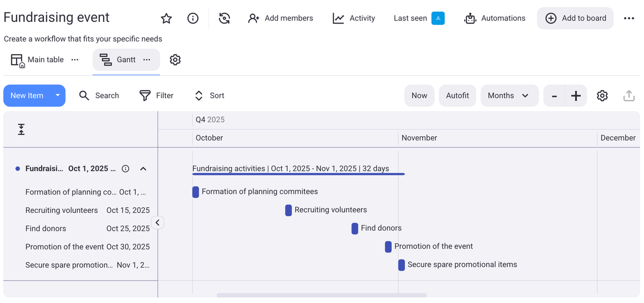
Task: Open Gantt view settings gear beside tabs
Action: point(175,60)
